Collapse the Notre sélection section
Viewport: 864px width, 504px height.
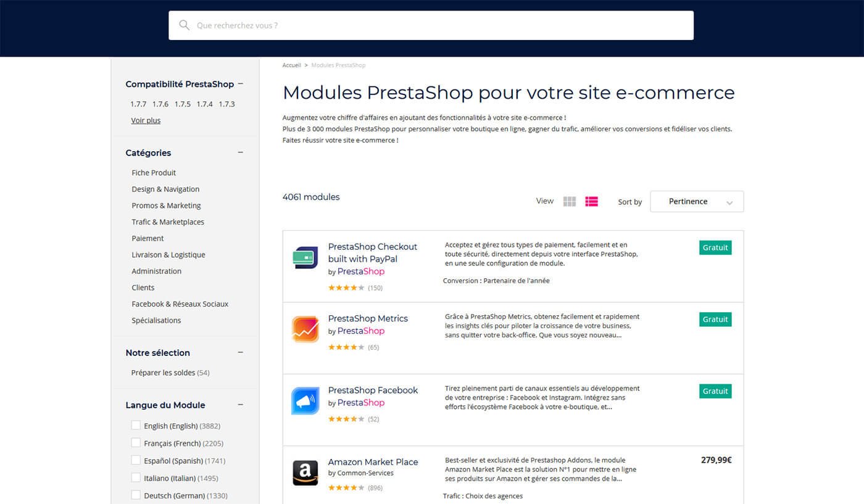241,352
